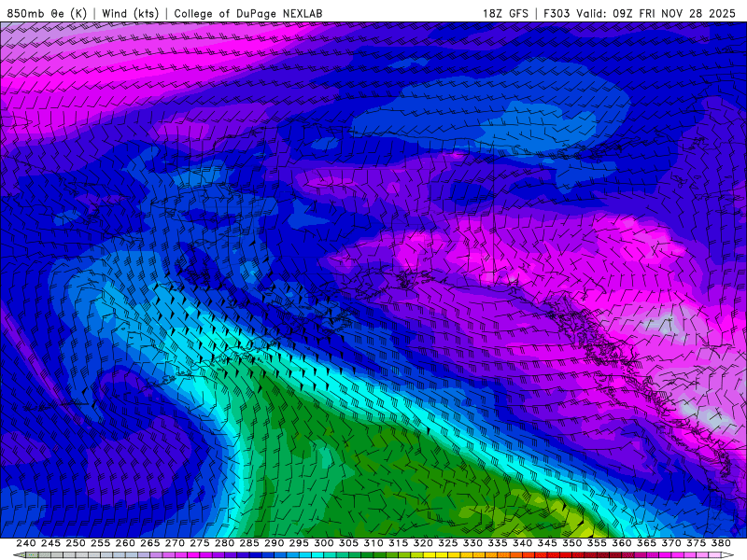Click the 285 value on color scale
This screenshot has width=747, height=560.
click(249, 543)
